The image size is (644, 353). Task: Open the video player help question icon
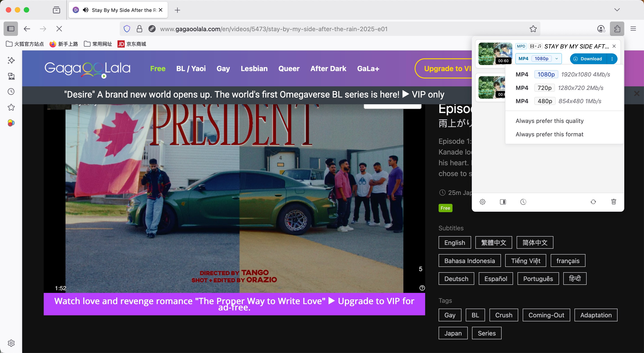(x=422, y=288)
